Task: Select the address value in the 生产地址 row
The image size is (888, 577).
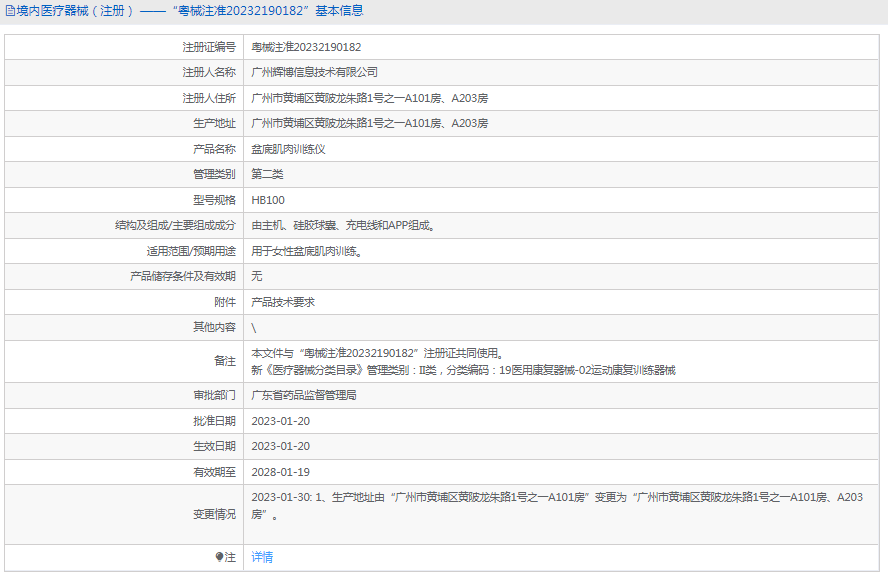Action: coord(369,123)
